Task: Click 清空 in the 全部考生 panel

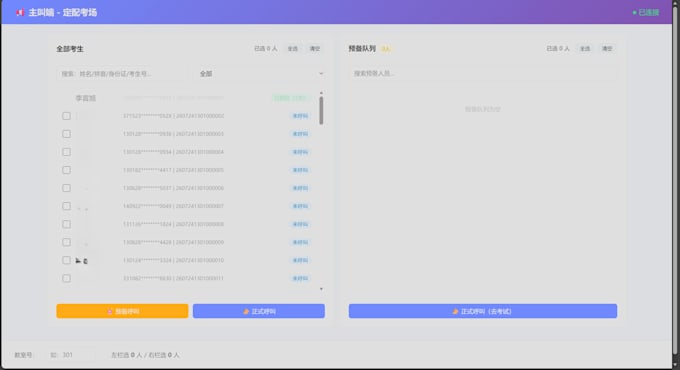Action: [314, 49]
